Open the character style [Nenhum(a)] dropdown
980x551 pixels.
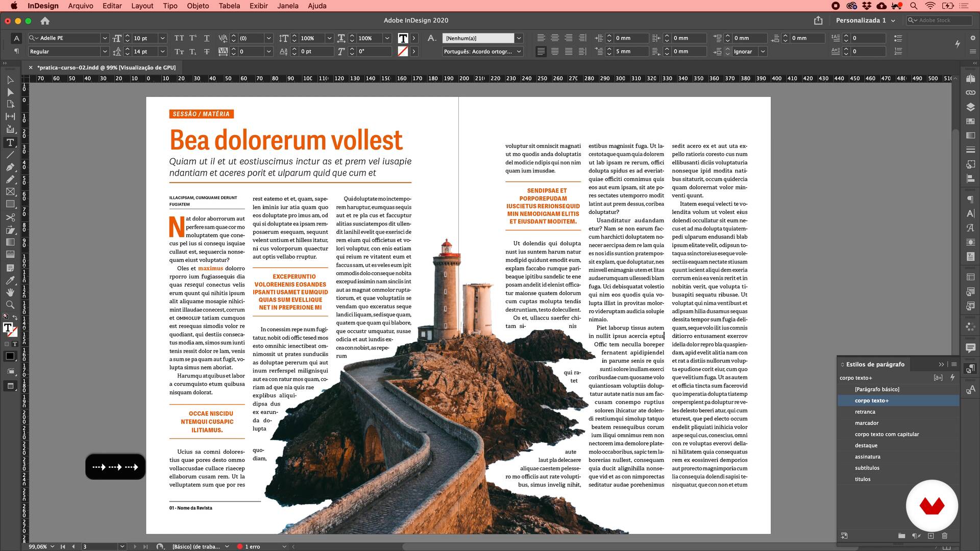coord(519,38)
